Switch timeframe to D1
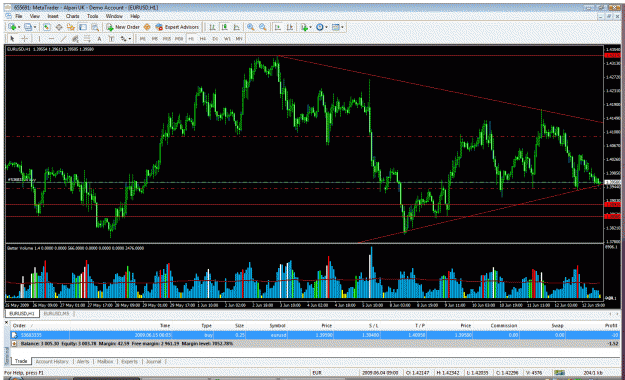This screenshot has height=380, width=625. (215, 39)
